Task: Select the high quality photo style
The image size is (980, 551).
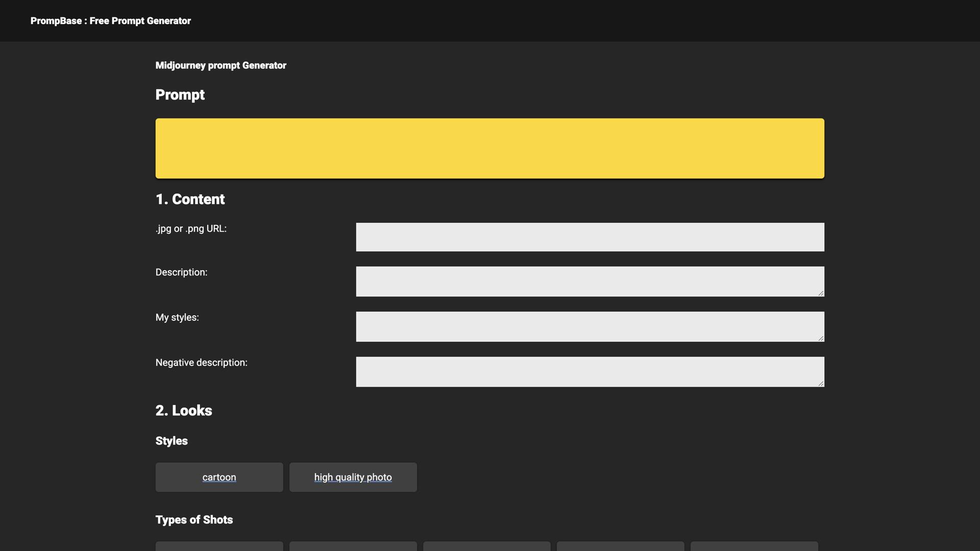Action: coord(353,477)
